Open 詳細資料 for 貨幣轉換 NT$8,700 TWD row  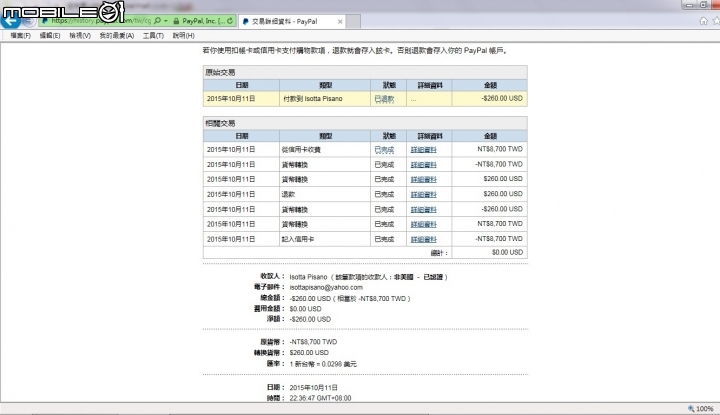pyautogui.click(x=423, y=224)
